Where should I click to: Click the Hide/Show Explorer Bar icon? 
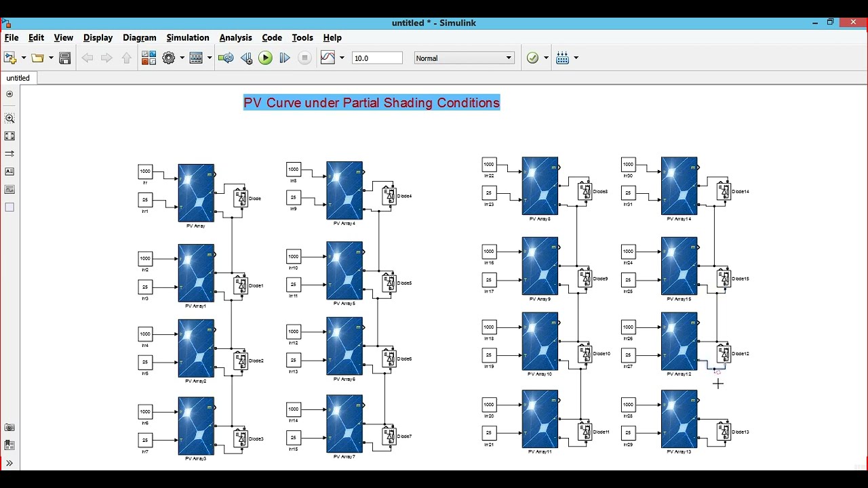[x=9, y=94]
